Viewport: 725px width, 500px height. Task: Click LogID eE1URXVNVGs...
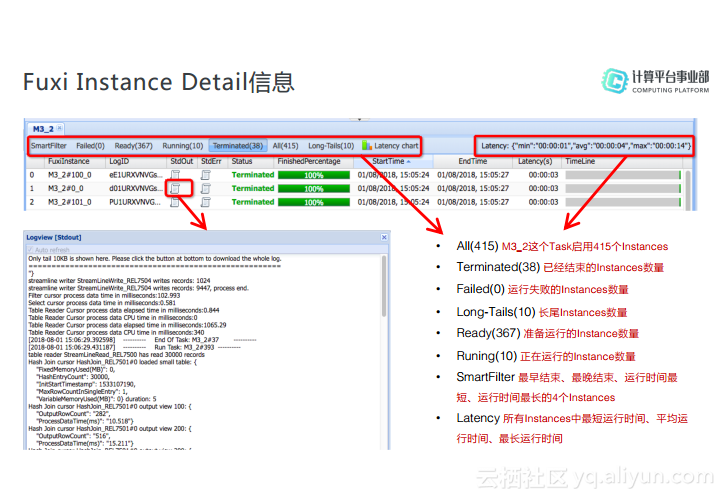[136, 175]
